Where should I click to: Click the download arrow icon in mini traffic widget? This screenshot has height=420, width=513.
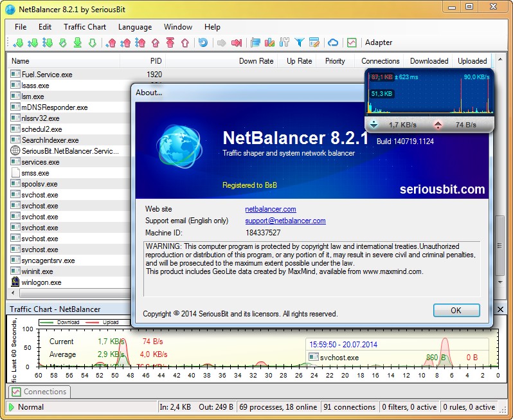click(373, 125)
